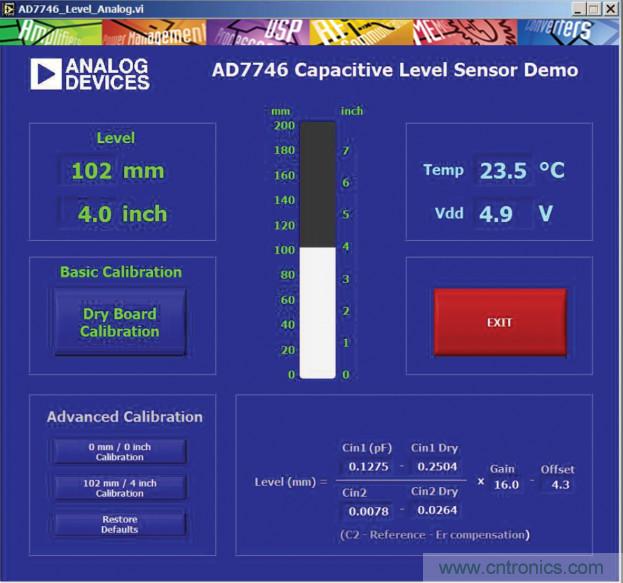
Task: Click the Analog Devices logo
Action: pyautogui.click(x=90, y=73)
